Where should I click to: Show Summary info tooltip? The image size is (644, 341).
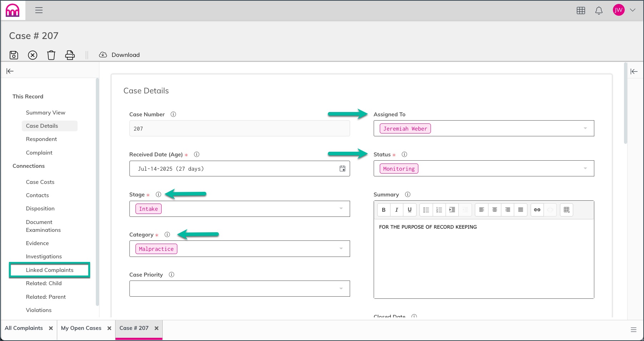coord(408,195)
